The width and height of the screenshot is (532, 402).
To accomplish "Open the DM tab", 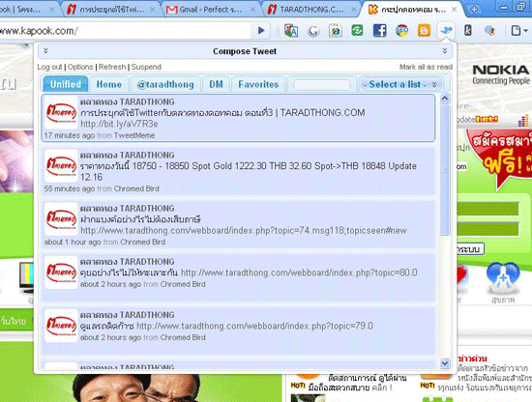I will (216, 84).
